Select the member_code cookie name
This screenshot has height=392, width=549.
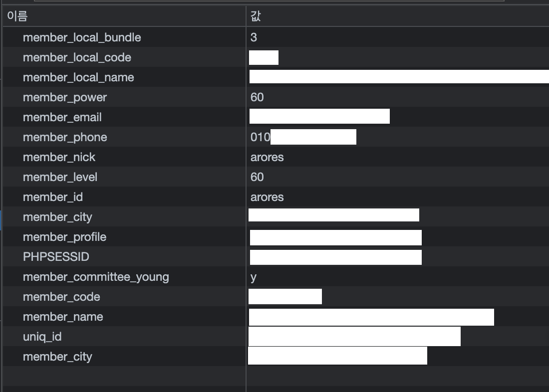tap(61, 297)
